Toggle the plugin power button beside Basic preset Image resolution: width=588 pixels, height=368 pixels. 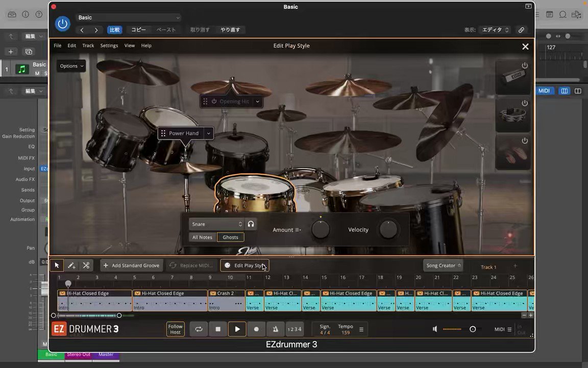62,24
